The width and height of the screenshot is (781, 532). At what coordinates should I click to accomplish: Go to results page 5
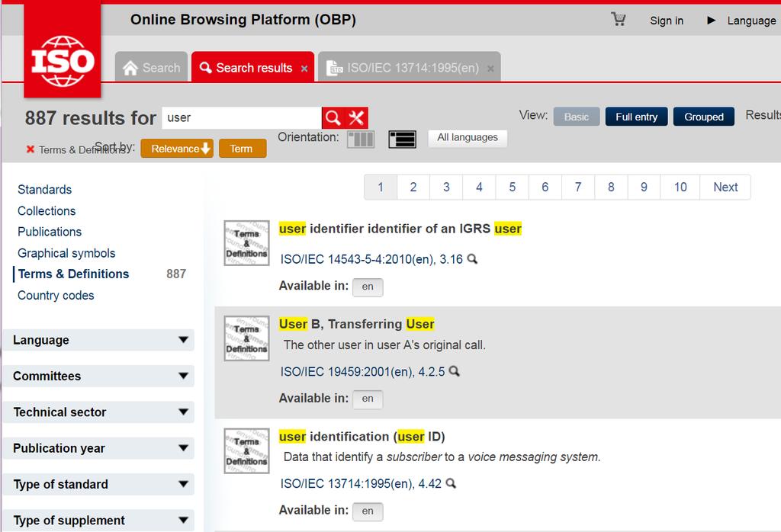pyautogui.click(x=512, y=187)
